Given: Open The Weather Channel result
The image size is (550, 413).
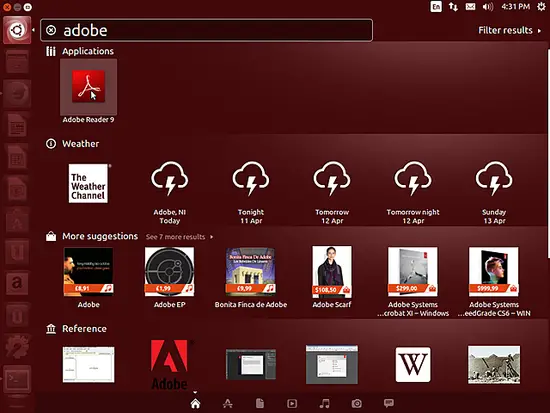Looking at the screenshot, I should tap(88, 184).
